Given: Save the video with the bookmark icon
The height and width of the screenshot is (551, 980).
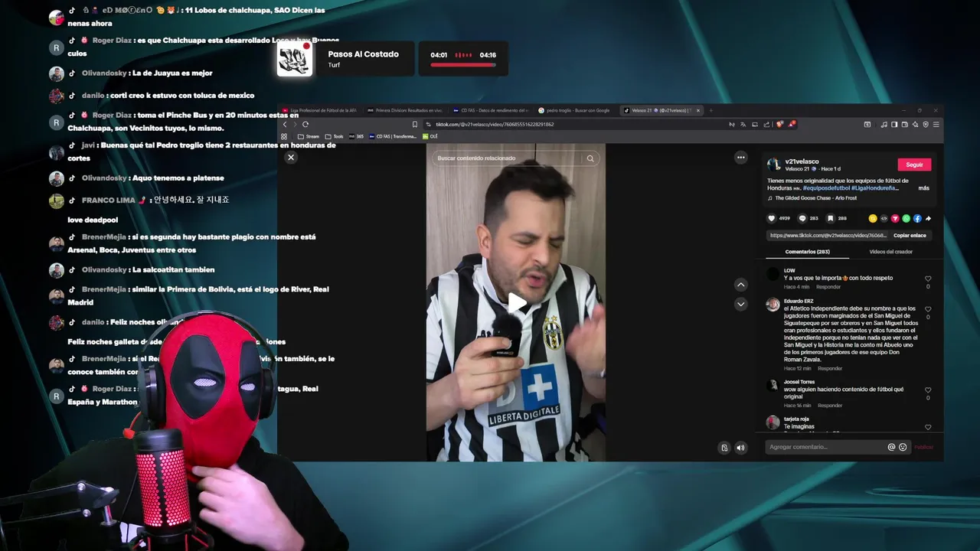Looking at the screenshot, I should pyautogui.click(x=830, y=218).
